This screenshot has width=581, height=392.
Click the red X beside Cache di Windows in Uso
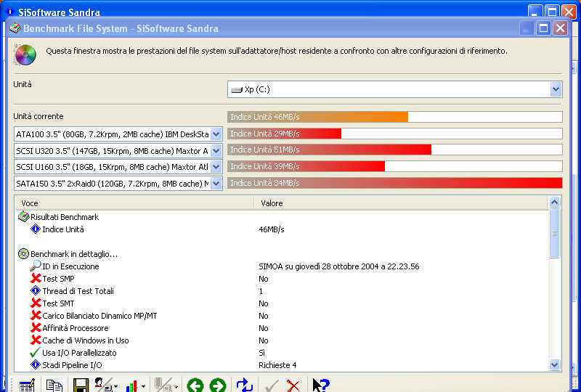pos(36,340)
